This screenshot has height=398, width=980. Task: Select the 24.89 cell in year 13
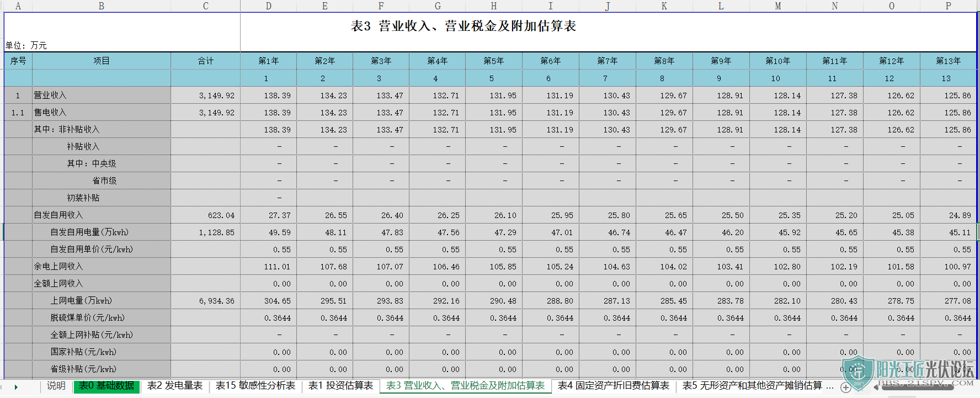coord(948,215)
